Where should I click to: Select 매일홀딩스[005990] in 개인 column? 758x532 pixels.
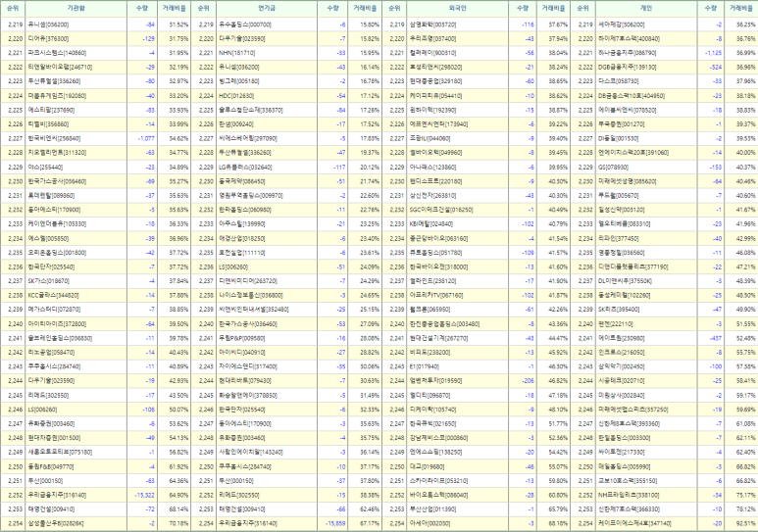click(x=625, y=466)
